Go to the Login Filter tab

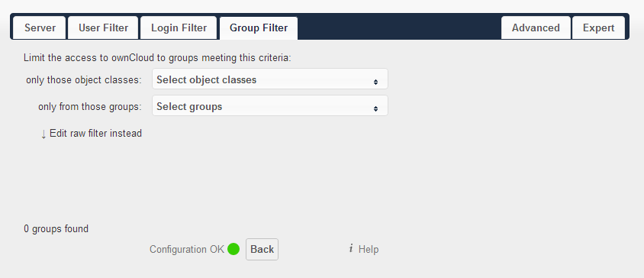pyautogui.click(x=179, y=28)
